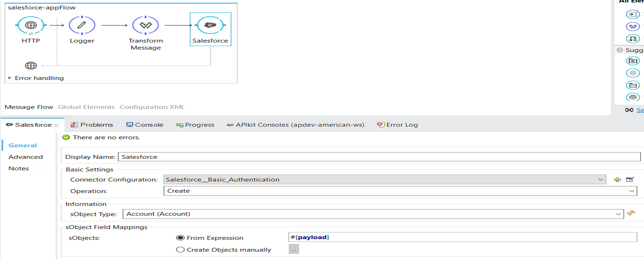Screen dimensions: 644x259
Task: Click the 'There are no errors.' message
Action: [x=107, y=137]
